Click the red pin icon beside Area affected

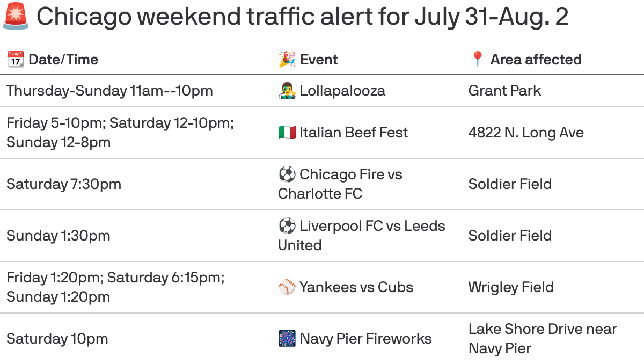[x=477, y=59]
